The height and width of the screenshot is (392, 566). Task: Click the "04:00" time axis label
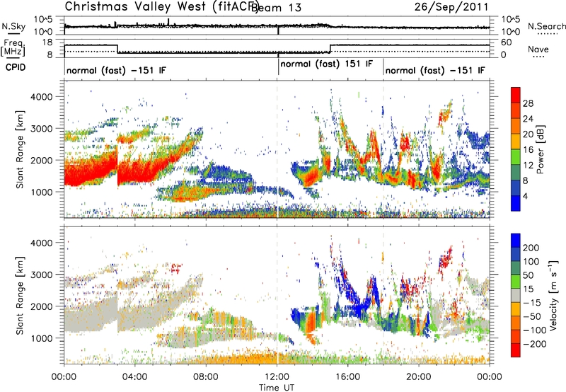pyautogui.click(x=135, y=377)
